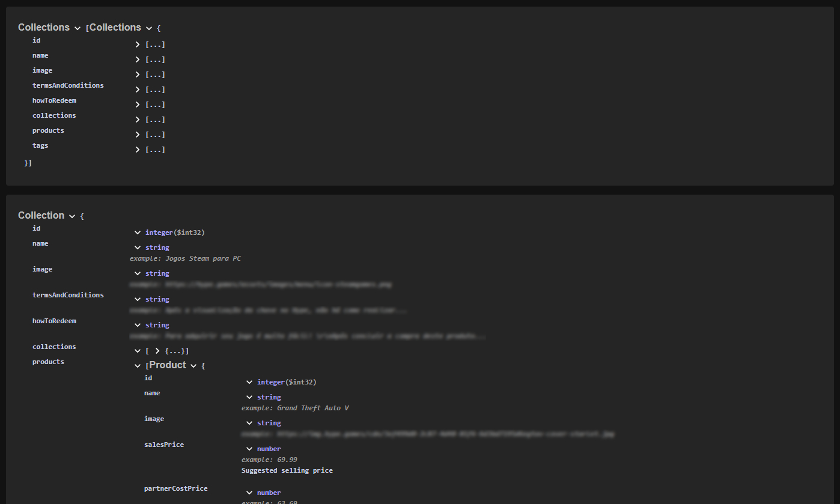This screenshot has height=504, width=840.
Task: Expand howToRedeem in the Collections array
Action: (x=138, y=105)
